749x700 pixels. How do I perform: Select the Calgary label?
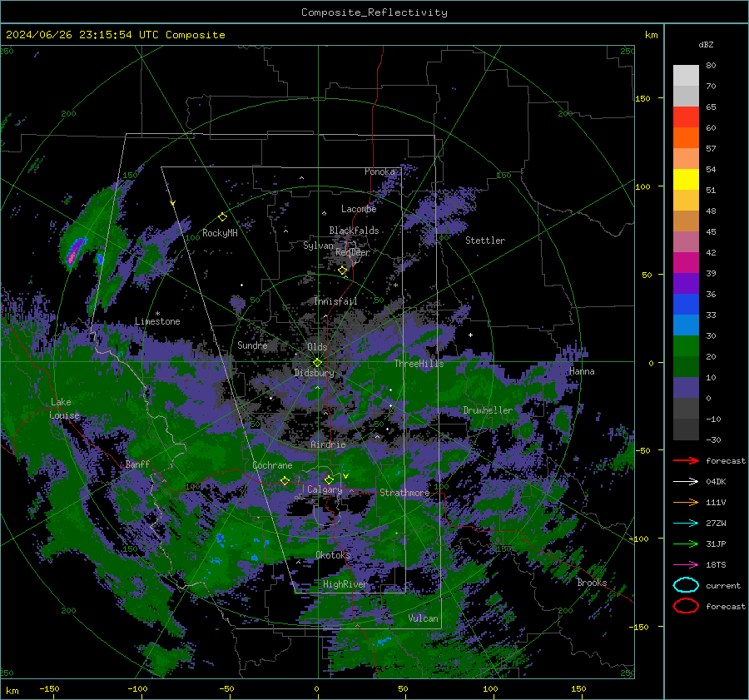pos(325,489)
